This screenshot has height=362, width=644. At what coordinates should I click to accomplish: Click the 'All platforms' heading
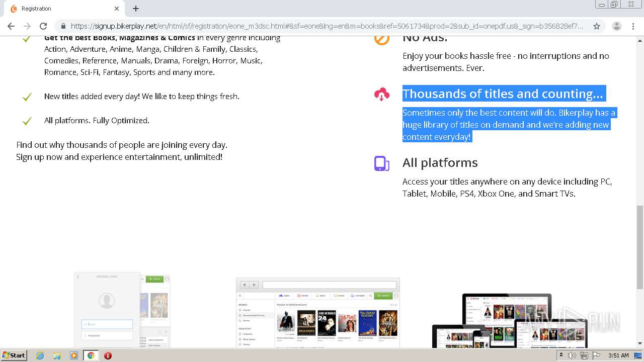coord(440,162)
